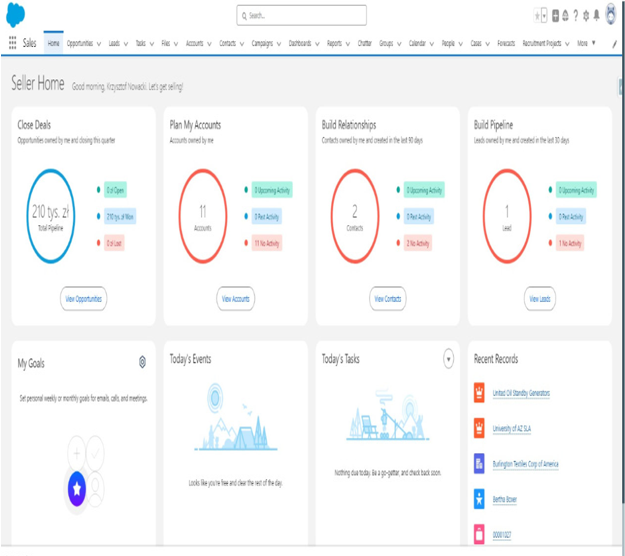Switch to the Chatter tab
The image size is (625, 556).
[364, 43]
